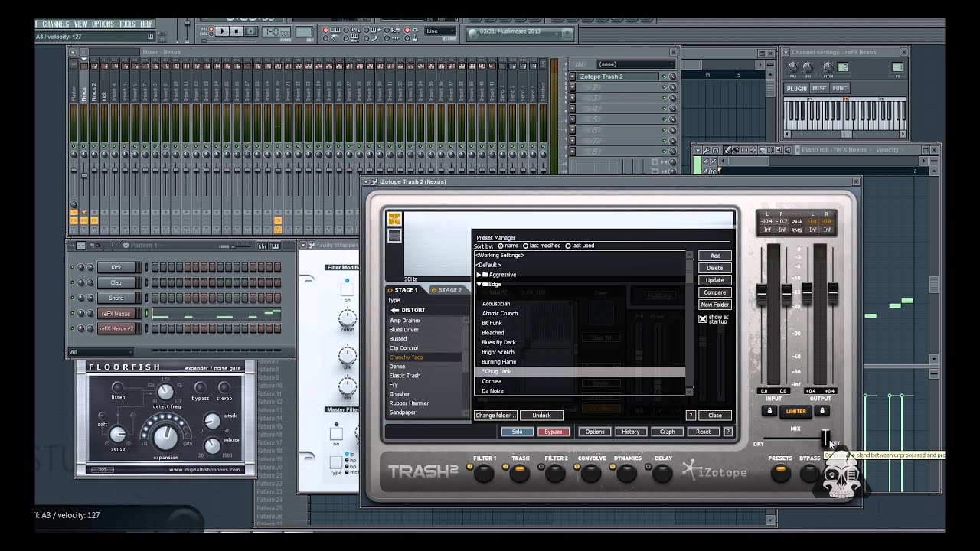Click the Filter 2 module knob
The width and height of the screenshot is (980, 551).
tap(556, 474)
